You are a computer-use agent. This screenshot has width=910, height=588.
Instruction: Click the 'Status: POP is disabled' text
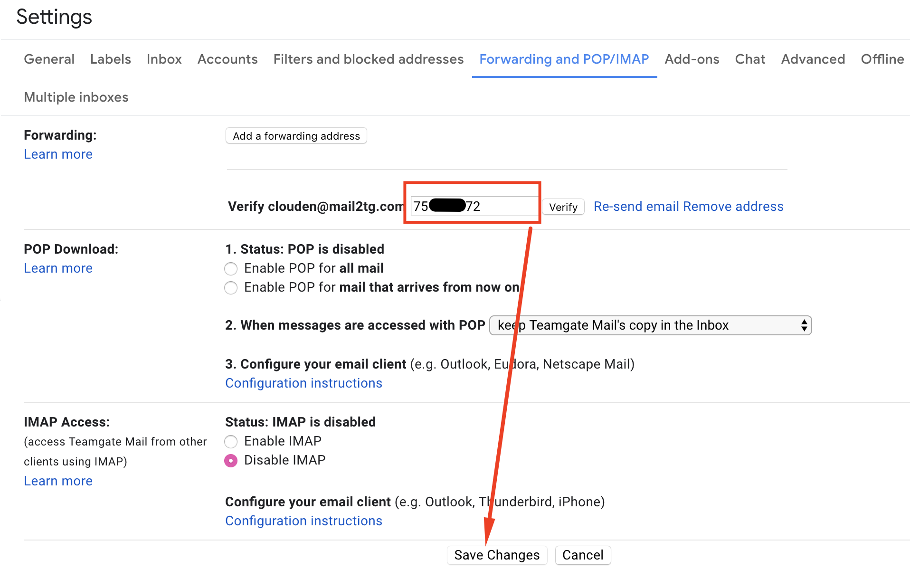(312, 249)
